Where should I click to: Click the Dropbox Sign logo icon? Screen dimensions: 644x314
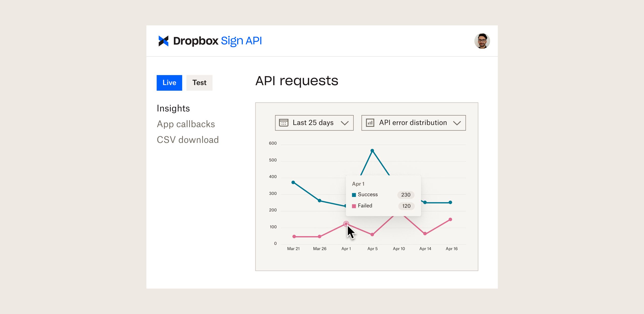tap(163, 41)
